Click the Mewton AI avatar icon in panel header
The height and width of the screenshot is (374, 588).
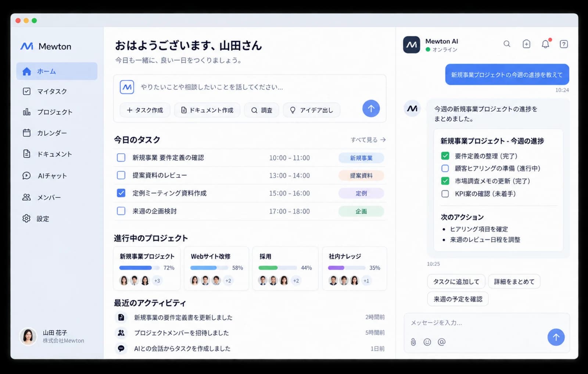point(412,44)
